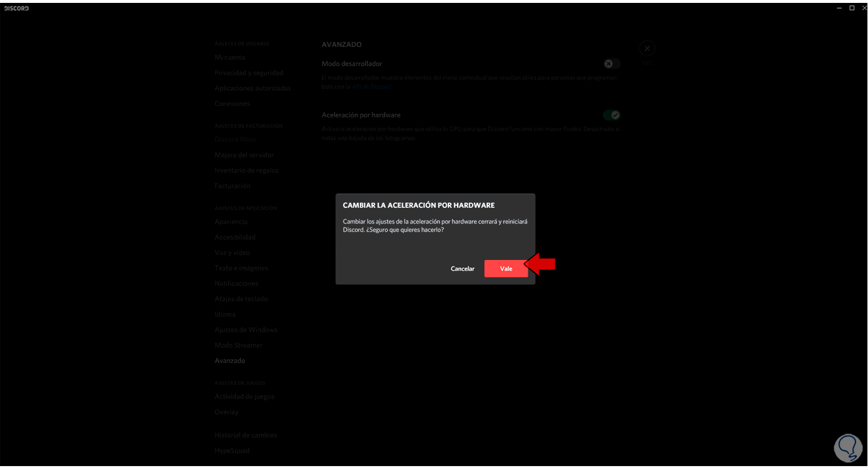The height and width of the screenshot is (469, 868).
Task: Choose the Idioma settings entry
Action: click(x=225, y=314)
